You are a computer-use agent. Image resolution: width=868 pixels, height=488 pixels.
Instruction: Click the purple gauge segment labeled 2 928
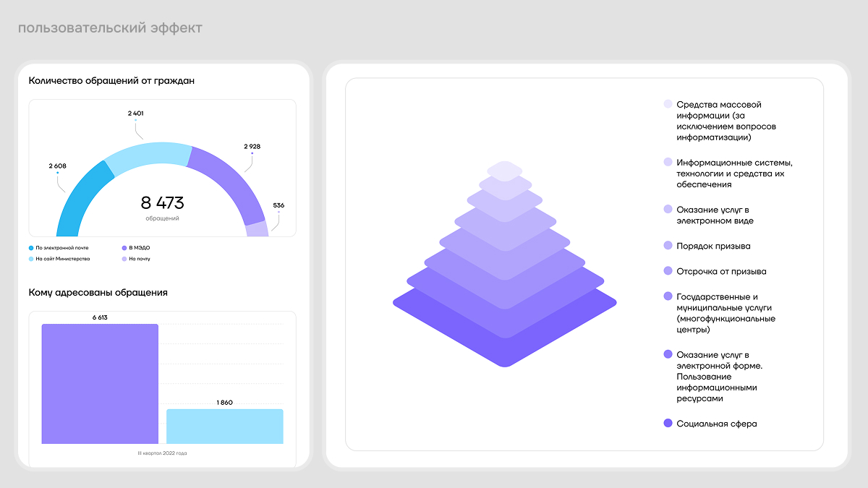[231, 181]
